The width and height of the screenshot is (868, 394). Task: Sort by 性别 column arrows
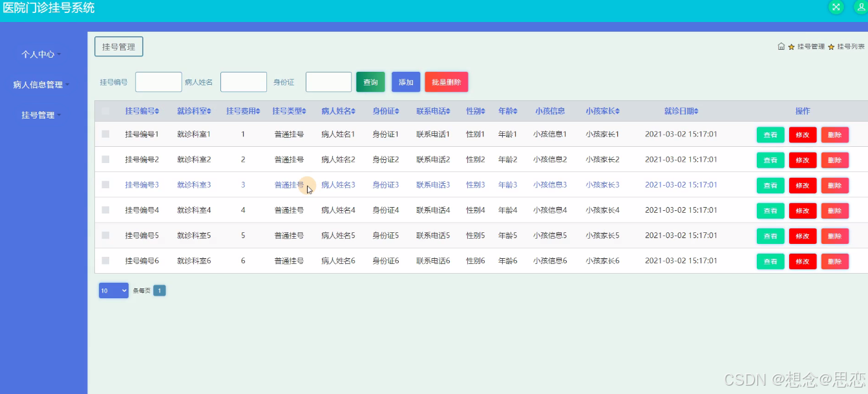tap(484, 111)
